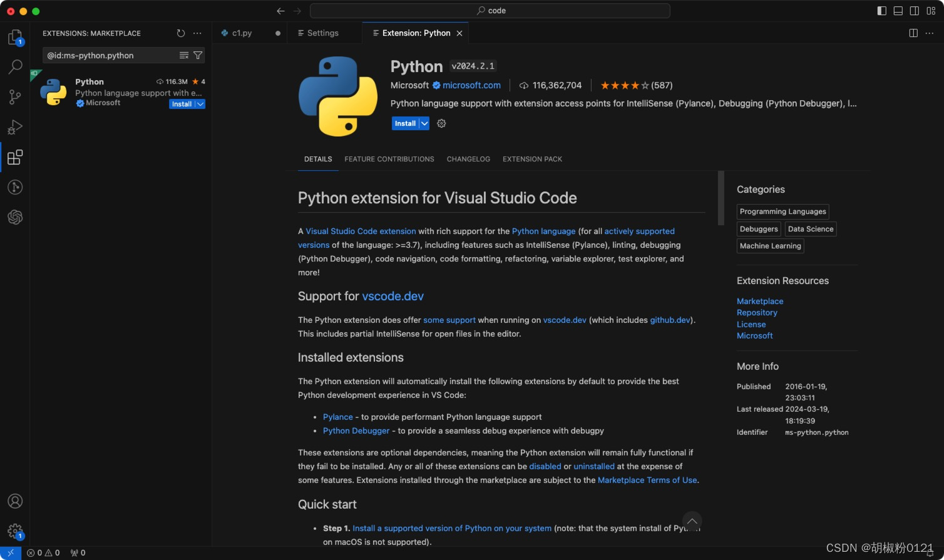Open the Repository resource link

coord(757,312)
